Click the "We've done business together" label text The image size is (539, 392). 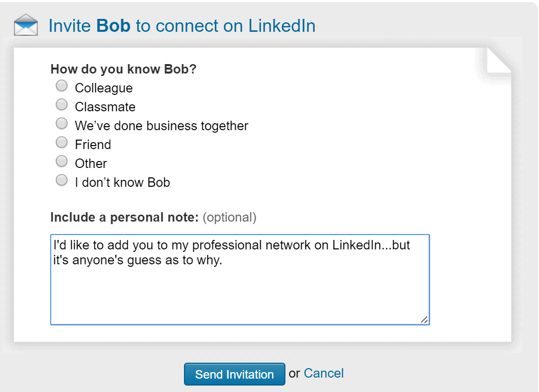tap(162, 126)
